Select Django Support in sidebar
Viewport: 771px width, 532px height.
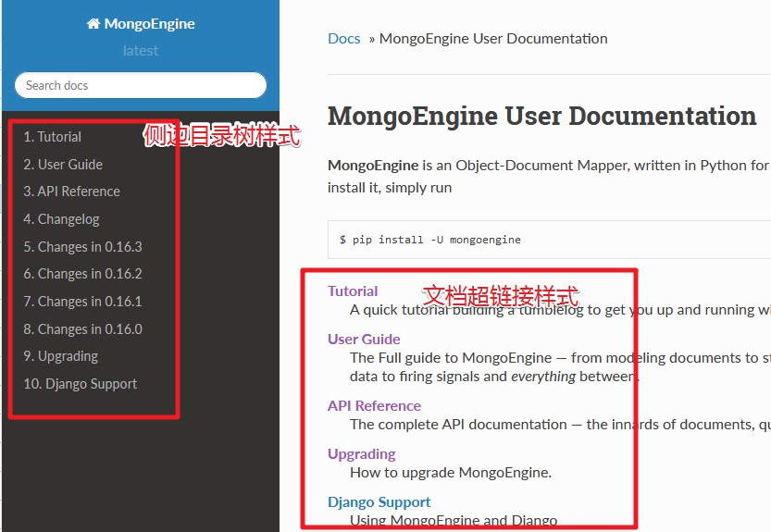(x=81, y=384)
